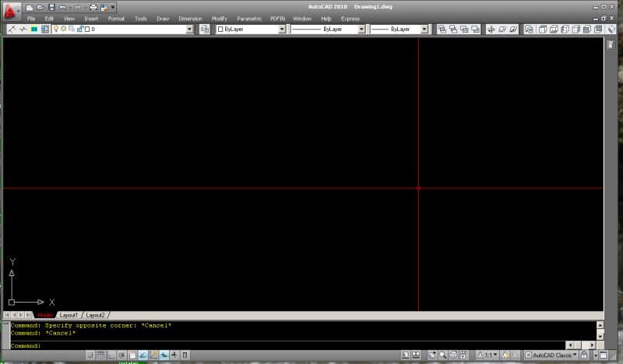Switch to the Layout1 tab

click(69, 315)
